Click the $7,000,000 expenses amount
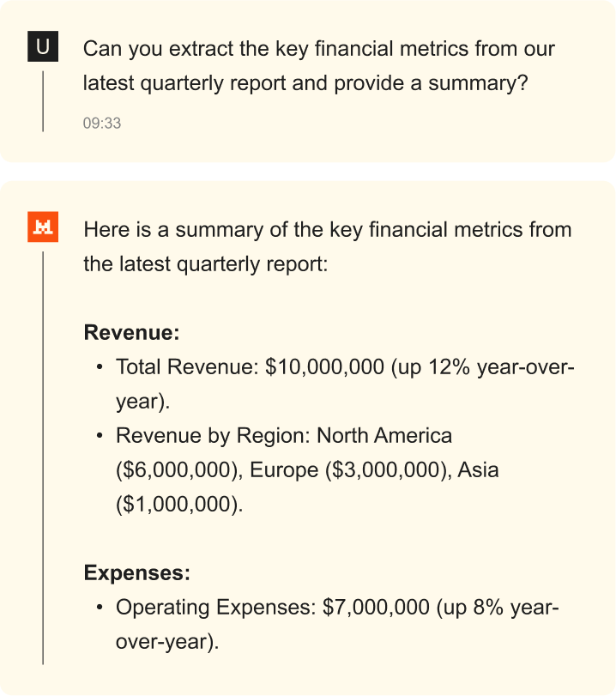The image size is (616, 696). (x=376, y=608)
